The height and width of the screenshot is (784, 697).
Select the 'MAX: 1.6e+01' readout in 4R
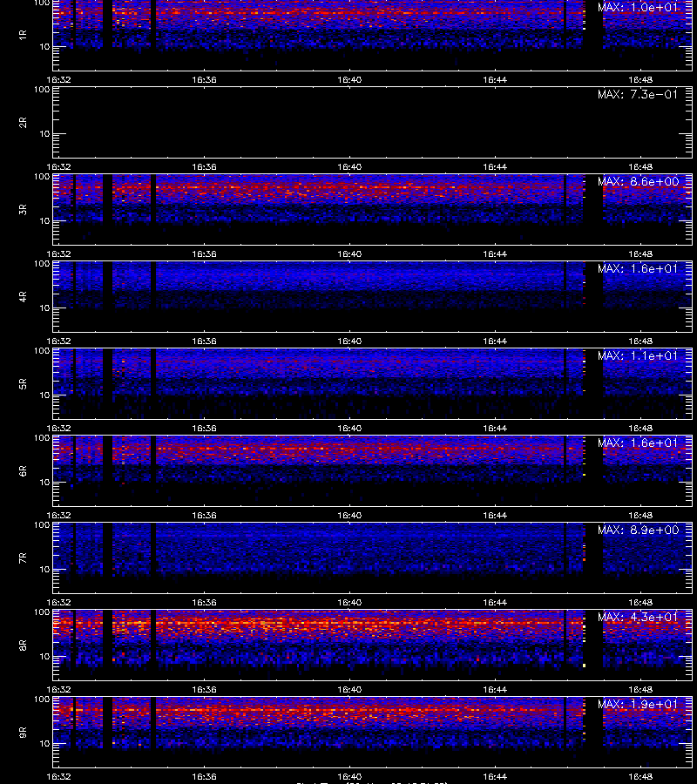638,268
